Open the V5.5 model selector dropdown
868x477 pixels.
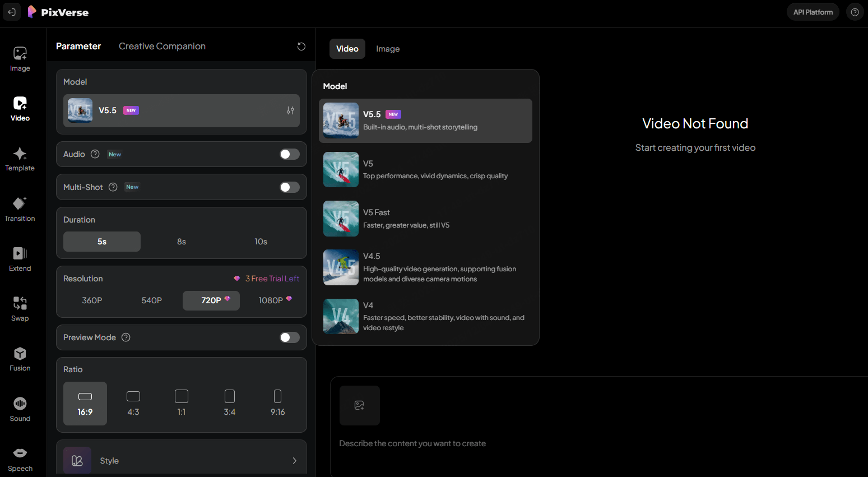pyautogui.click(x=181, y=110)
